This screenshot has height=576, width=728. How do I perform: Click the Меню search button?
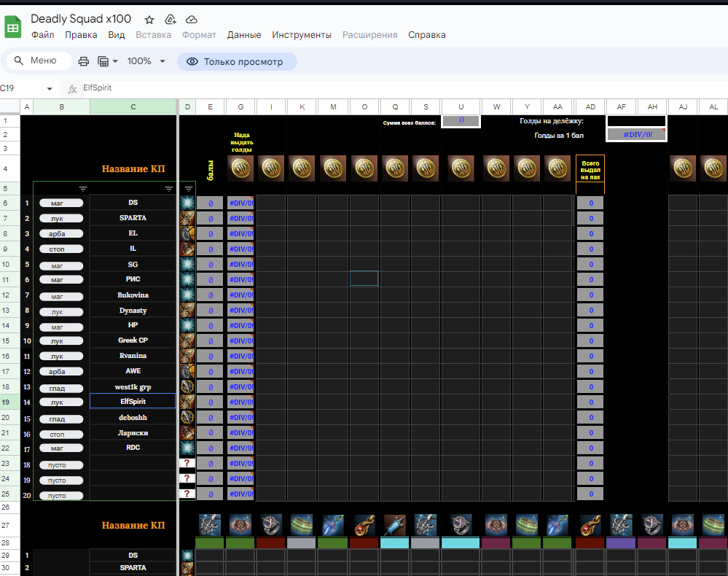pos(38,61)
